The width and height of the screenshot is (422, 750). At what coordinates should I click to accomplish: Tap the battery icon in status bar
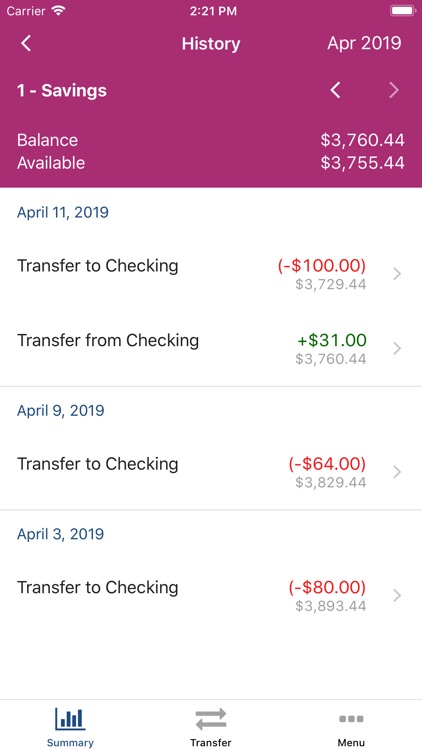(x=402, y=11)
